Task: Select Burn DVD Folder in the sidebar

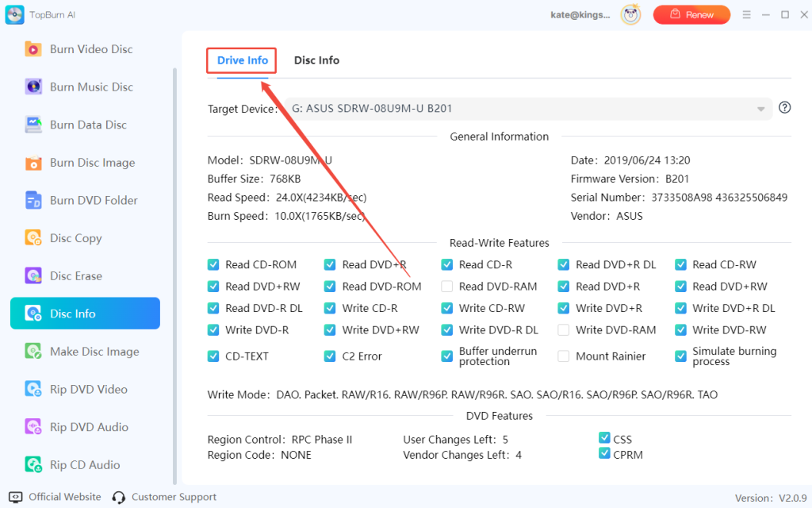Action: click(x=76, y=200)
